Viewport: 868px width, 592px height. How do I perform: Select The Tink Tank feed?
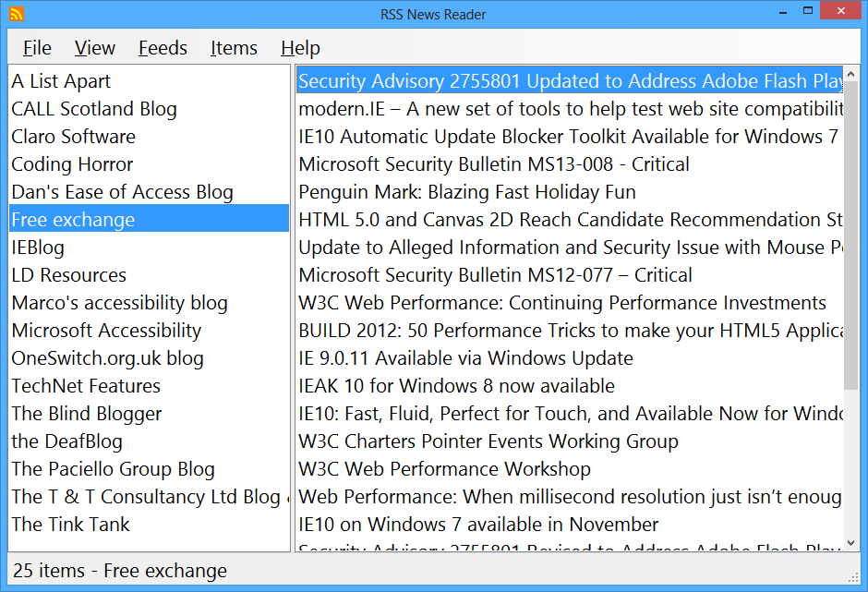click(x=149, y=524)
